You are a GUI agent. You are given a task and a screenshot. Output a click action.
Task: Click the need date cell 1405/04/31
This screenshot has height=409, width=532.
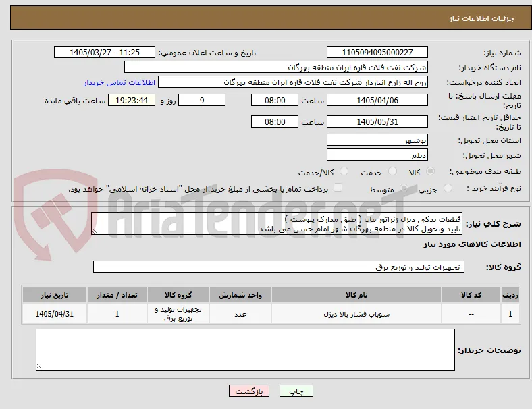[x=55, y=314]
